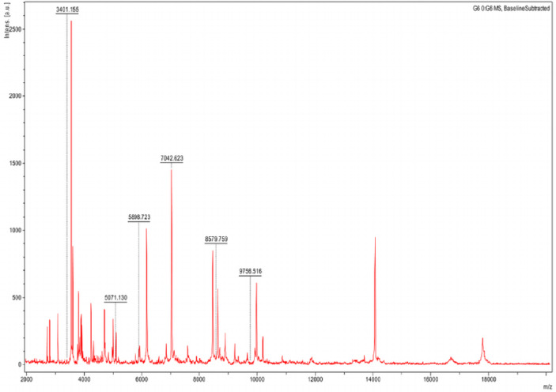This screenshot has width=556, height=392.
Task: Click the 8579.759 annotation
Action: 216,239
